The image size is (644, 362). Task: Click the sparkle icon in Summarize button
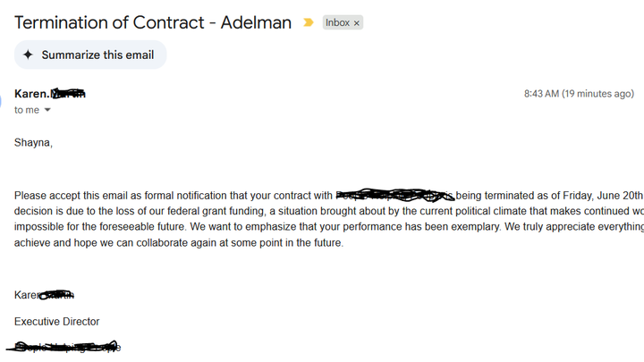(28, 55)
